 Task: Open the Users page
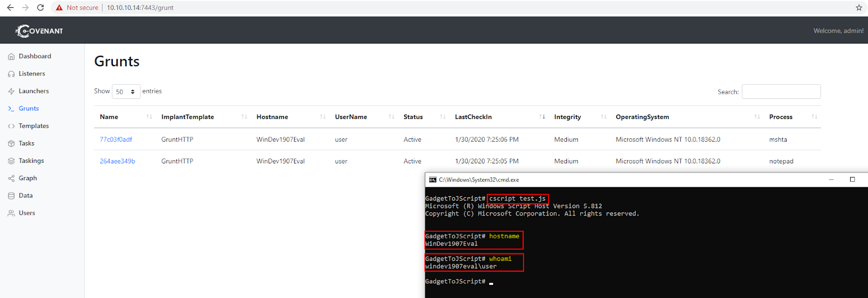27,213
